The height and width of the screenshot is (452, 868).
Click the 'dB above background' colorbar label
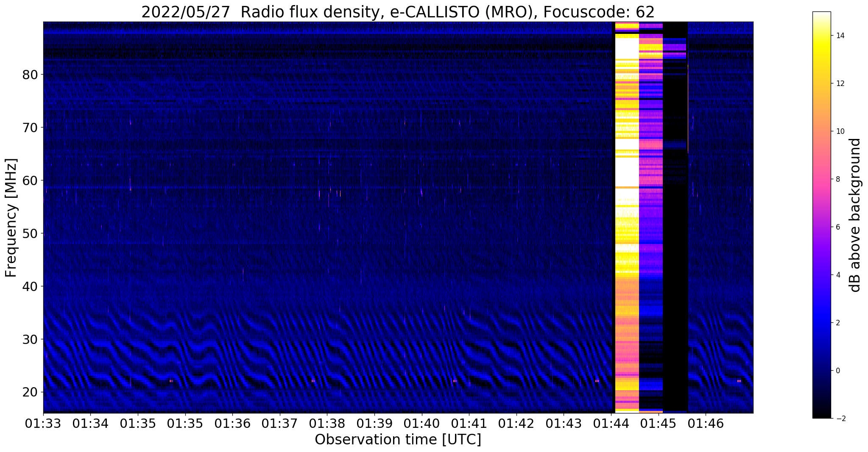click(855, 215)
